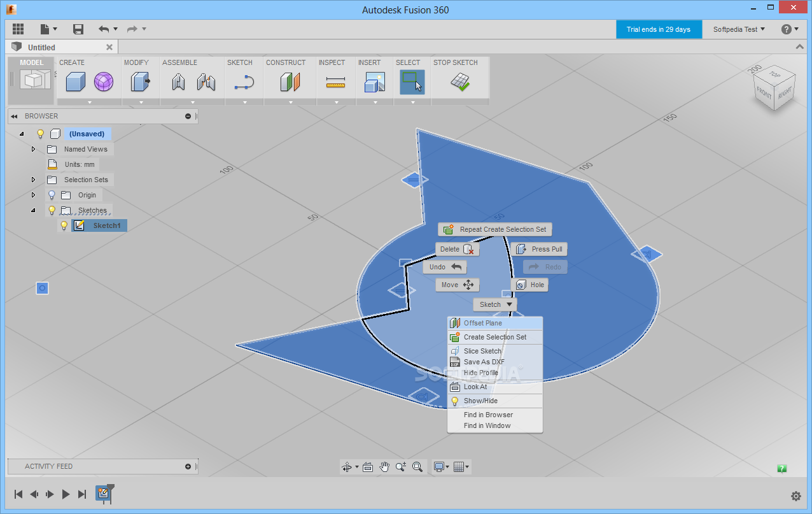Click the Pan hand tool
This screenshot has height=514, width=812.
384,467
